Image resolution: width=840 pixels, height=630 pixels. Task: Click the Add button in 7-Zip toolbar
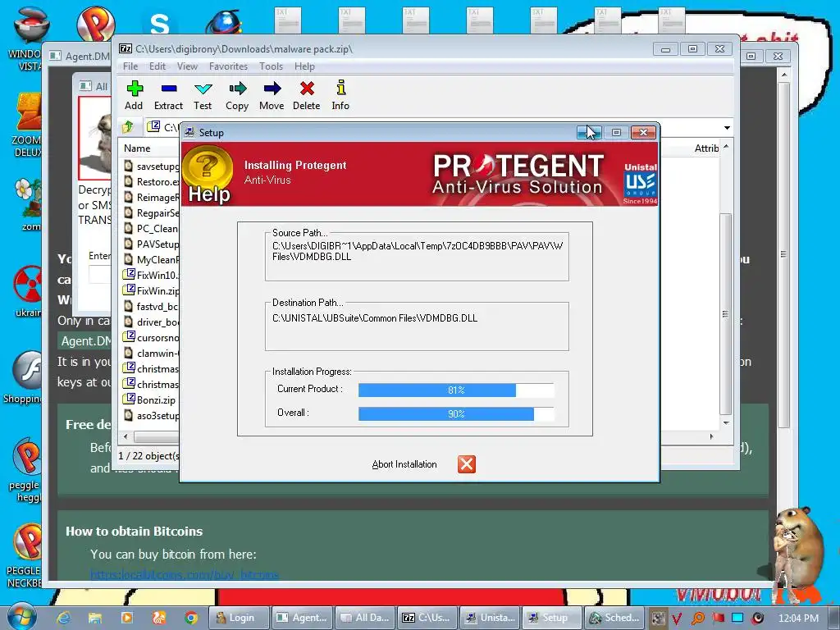pos(134,95)
